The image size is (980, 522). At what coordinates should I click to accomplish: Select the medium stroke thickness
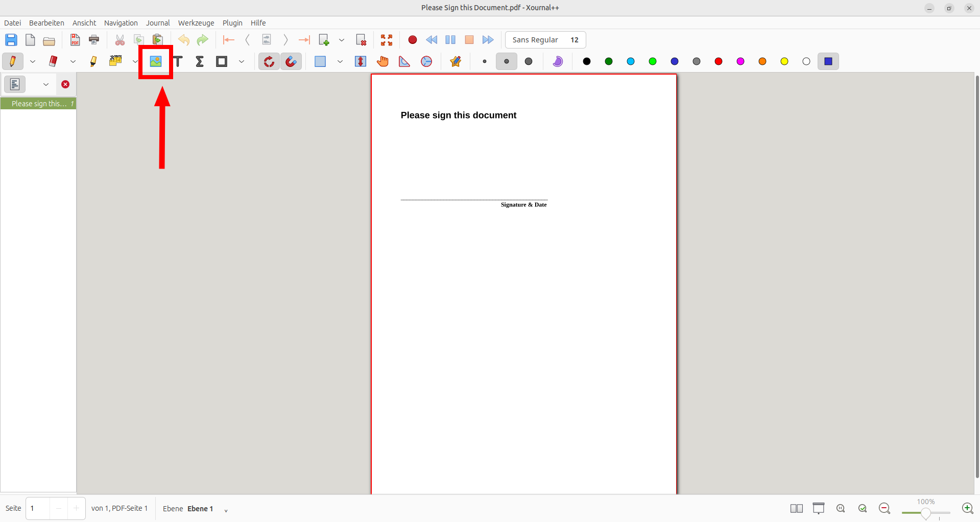coord(506,61)
